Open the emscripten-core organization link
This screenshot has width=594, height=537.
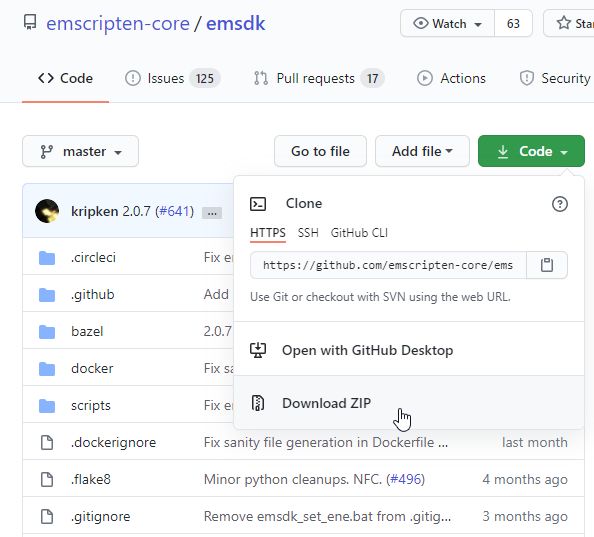(x=118, y=23)
